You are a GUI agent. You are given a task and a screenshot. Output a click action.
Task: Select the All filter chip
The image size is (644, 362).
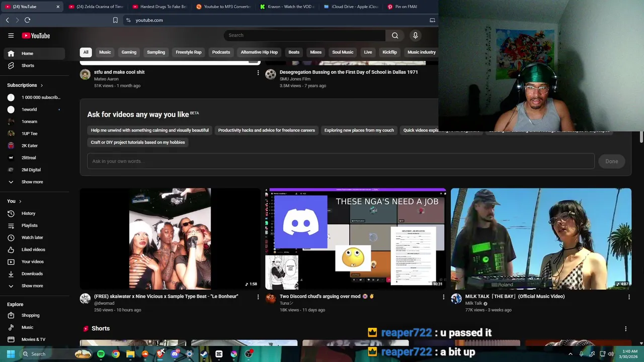click(x=86, y=52)
